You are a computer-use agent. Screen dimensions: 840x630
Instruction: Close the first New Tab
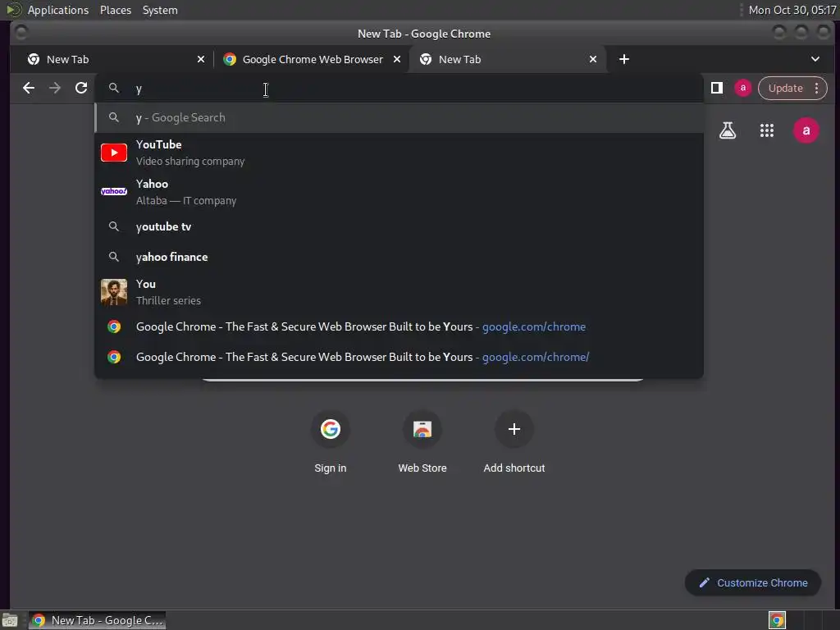[201, 59]
